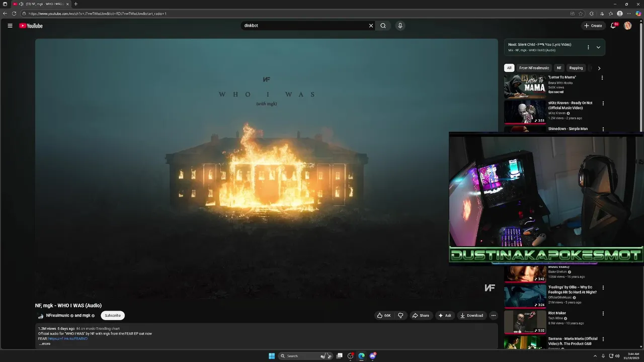Image resolution: width=644 pixels, height=362 pixels.
Task: Open the FEAR EP link in description
Action: tap(68, 339)
